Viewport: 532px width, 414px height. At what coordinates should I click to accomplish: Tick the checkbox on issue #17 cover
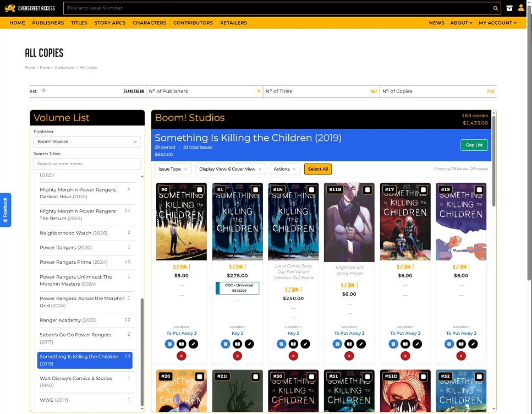pyautogui.click(x=423, y=189)
